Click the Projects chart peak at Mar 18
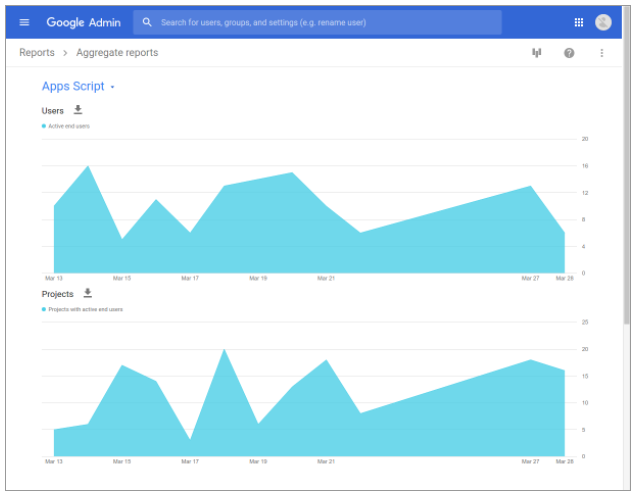This screenshot has width=636, height=495. pos(223,350)
